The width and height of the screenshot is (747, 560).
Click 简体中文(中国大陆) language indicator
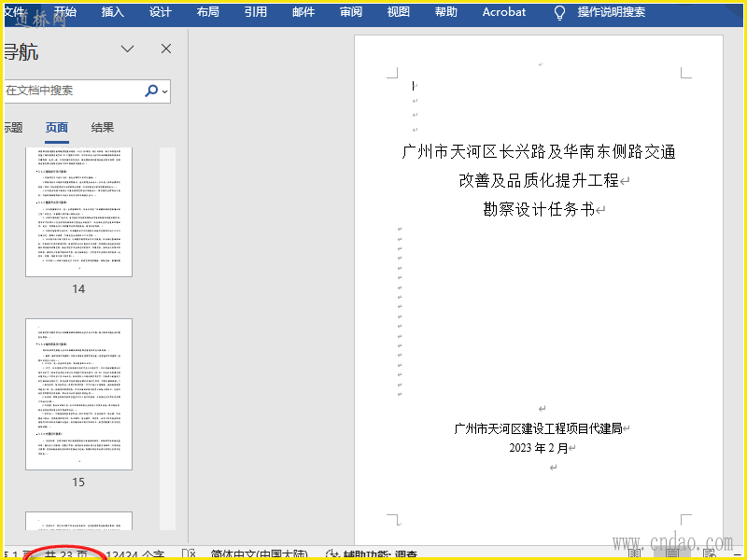tap(260, 555)
